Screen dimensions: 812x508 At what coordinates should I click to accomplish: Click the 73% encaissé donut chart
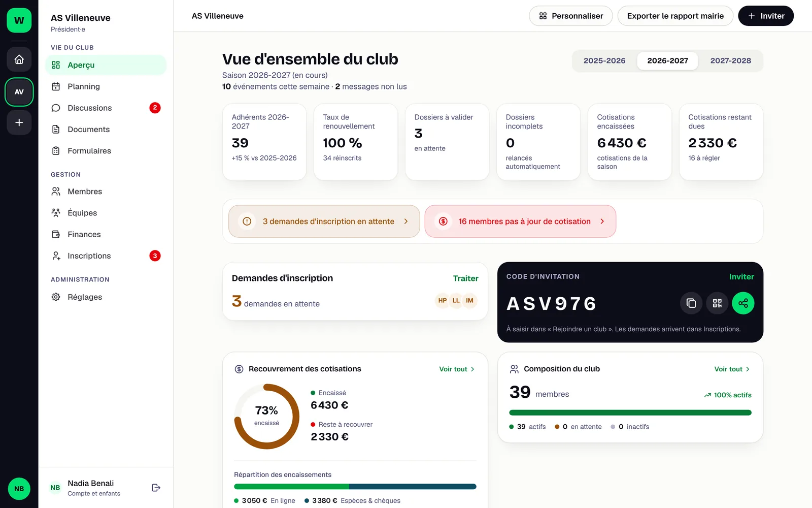(266, 417)
